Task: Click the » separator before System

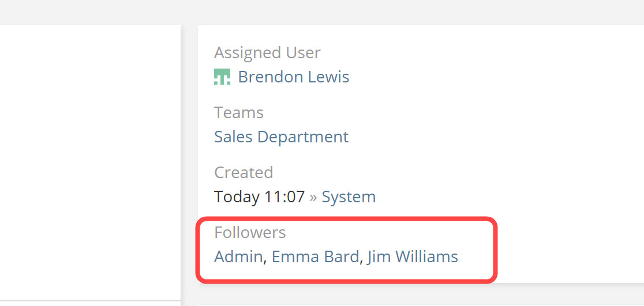Action: 313,197
